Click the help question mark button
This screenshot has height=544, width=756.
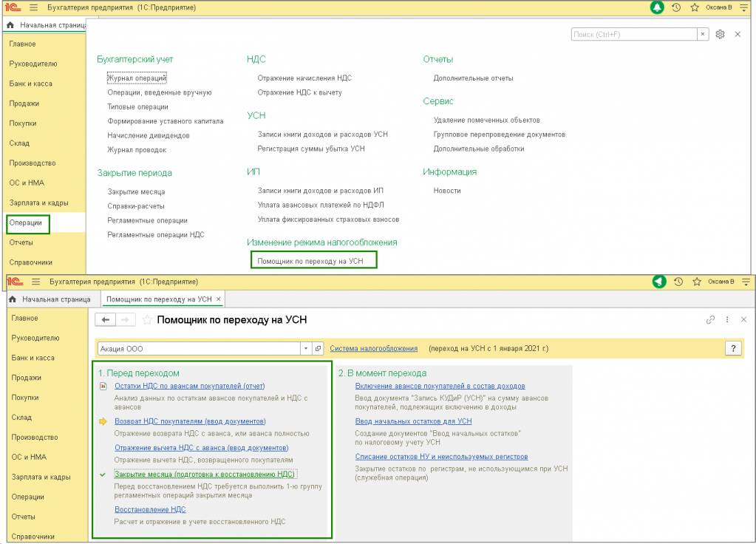point(733,348)
